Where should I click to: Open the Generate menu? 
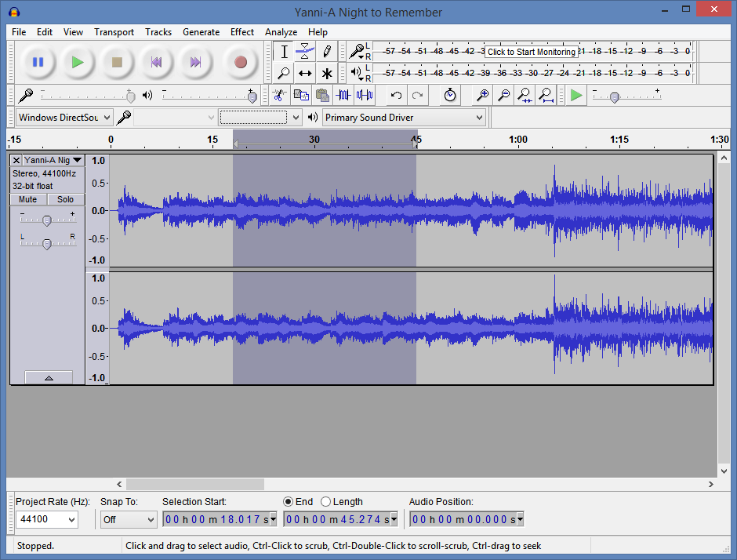[x=201, y=32]
